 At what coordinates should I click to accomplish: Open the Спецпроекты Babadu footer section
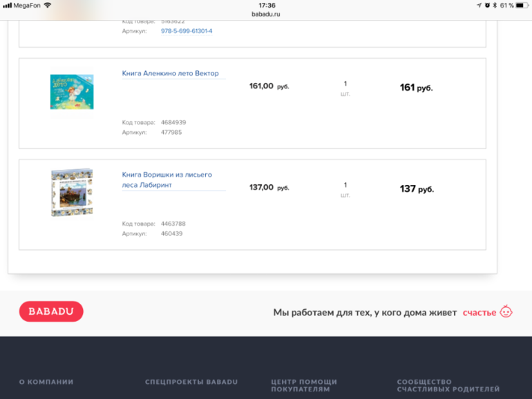pos(191,382)
